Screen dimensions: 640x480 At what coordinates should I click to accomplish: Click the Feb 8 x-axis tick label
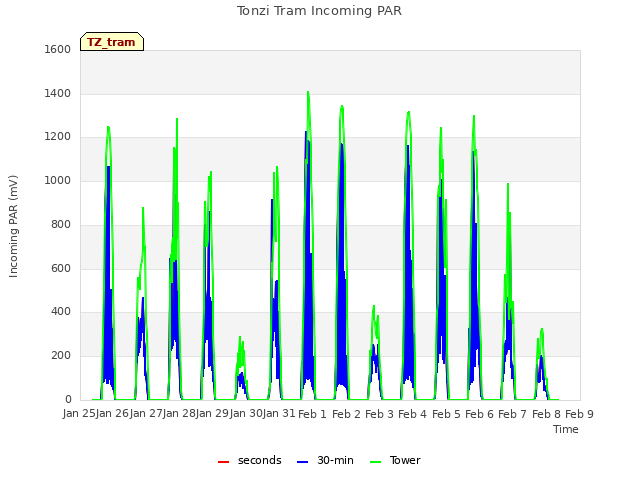pyautogui.click(x=546, y=414)
